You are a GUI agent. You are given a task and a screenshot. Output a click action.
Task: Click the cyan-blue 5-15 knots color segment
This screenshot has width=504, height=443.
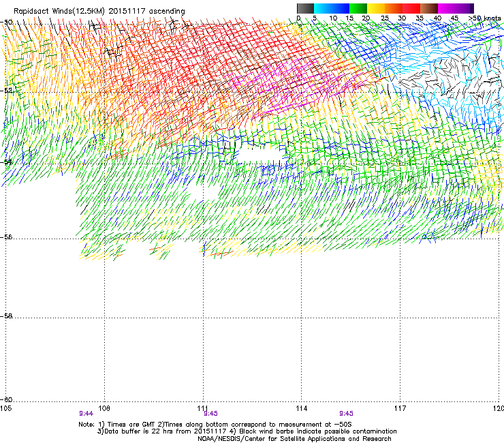332,8
